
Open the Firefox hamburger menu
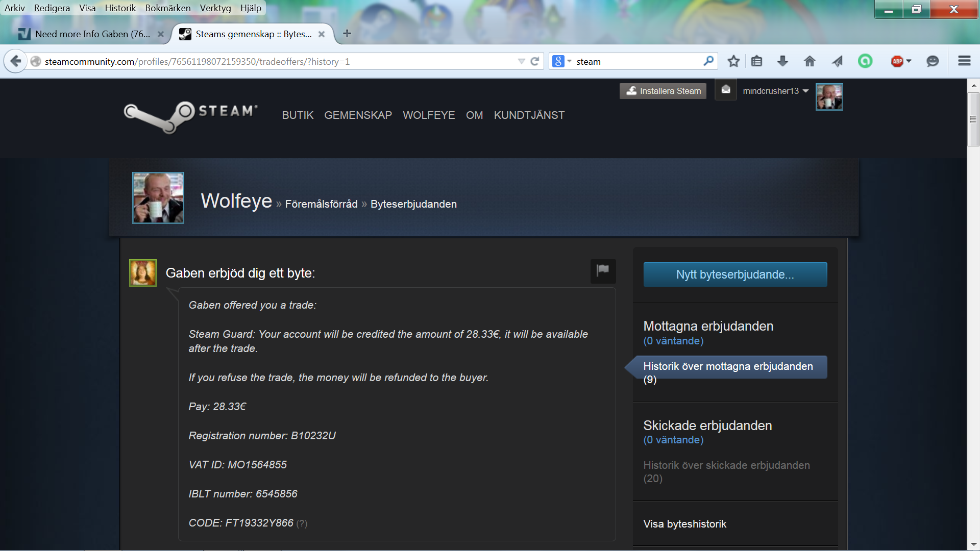964,61
